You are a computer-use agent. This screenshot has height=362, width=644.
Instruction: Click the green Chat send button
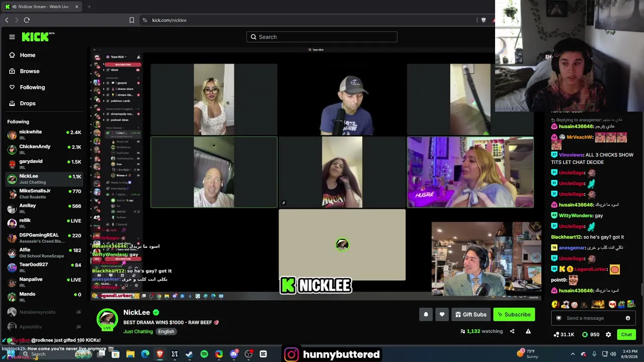click(626, 334)
